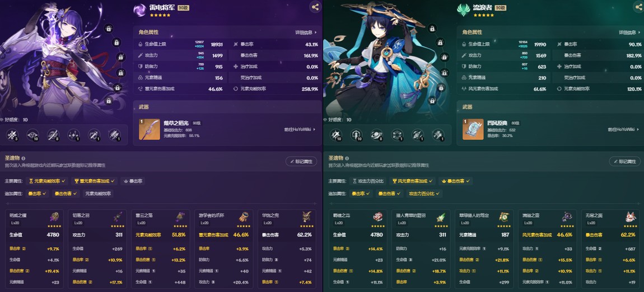Follow 前往HoYoWiki link beside 薙草之稻光
This screenshot has width=644, height=292.
(x=300, y=129)
